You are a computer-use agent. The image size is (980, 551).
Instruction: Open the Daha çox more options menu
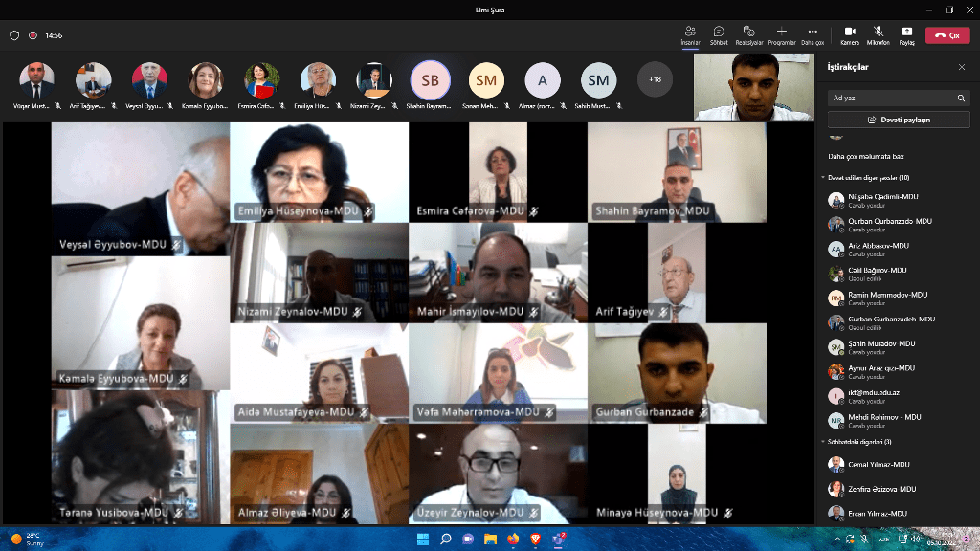[813, 33]
